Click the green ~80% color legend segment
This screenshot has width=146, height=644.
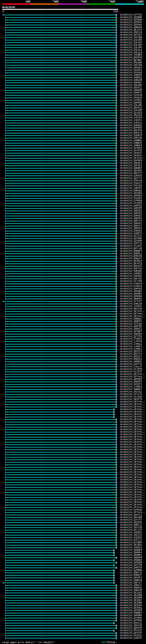(101, 4)
